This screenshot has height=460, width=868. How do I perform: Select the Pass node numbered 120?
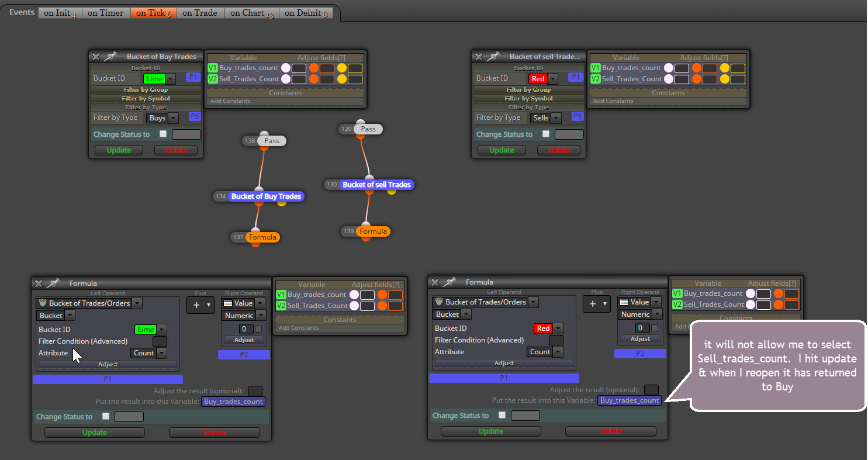368,129
